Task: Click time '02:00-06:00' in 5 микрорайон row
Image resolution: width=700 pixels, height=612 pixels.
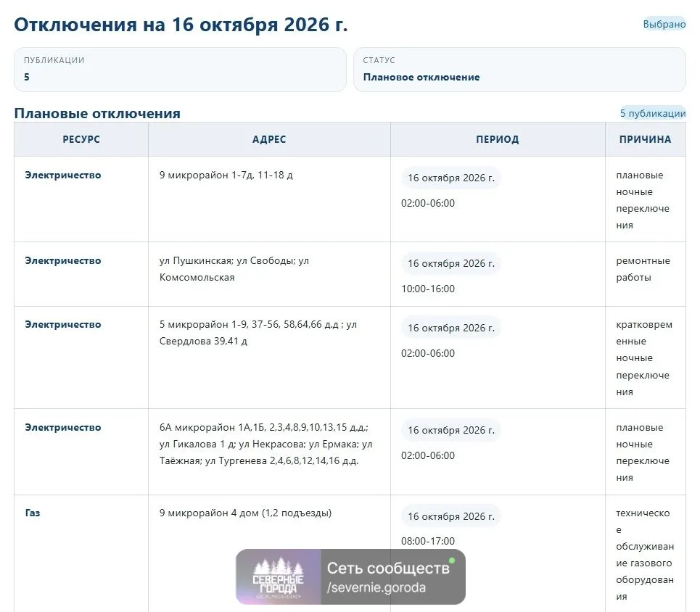Action: (x=428, y=353)
